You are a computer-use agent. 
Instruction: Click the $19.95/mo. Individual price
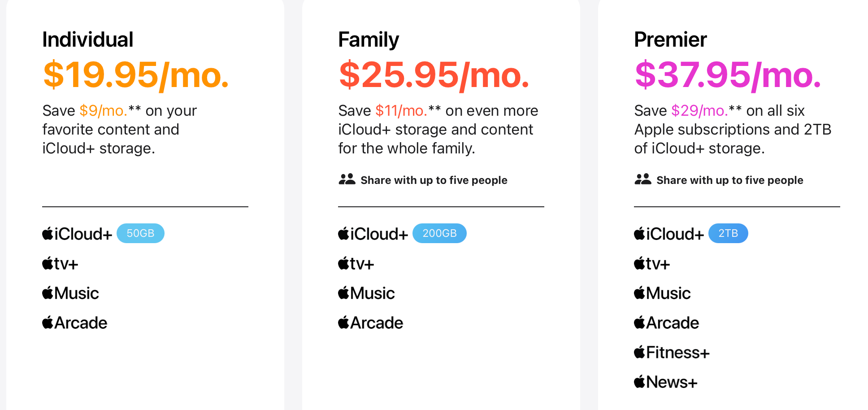[x=136, y=74]
